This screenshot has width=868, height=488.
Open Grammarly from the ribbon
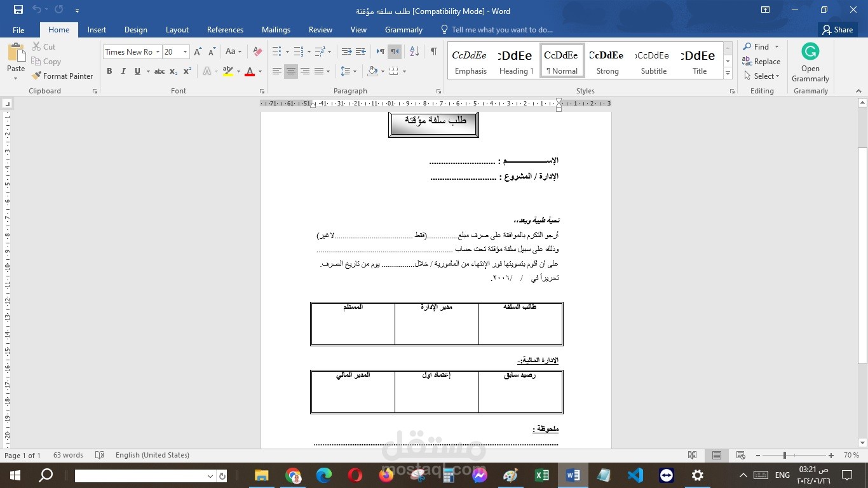[x=810, y=62]
